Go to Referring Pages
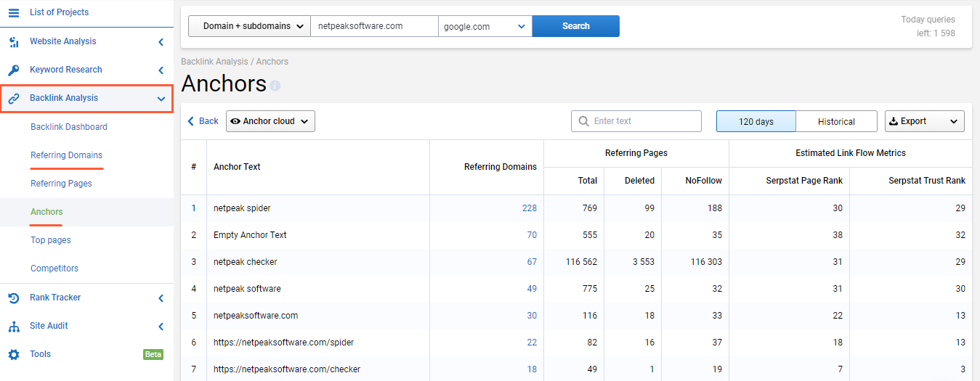 (x=62, y=184)
